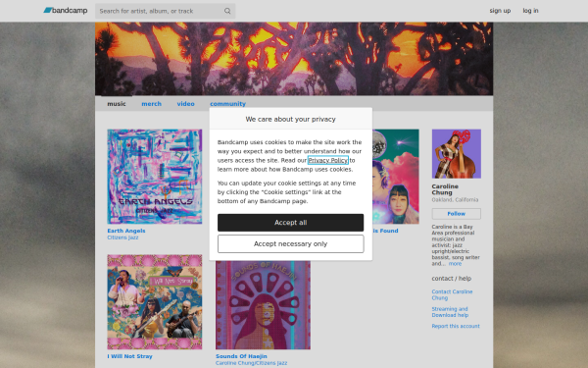Click the Accept all button

point(291,223)
